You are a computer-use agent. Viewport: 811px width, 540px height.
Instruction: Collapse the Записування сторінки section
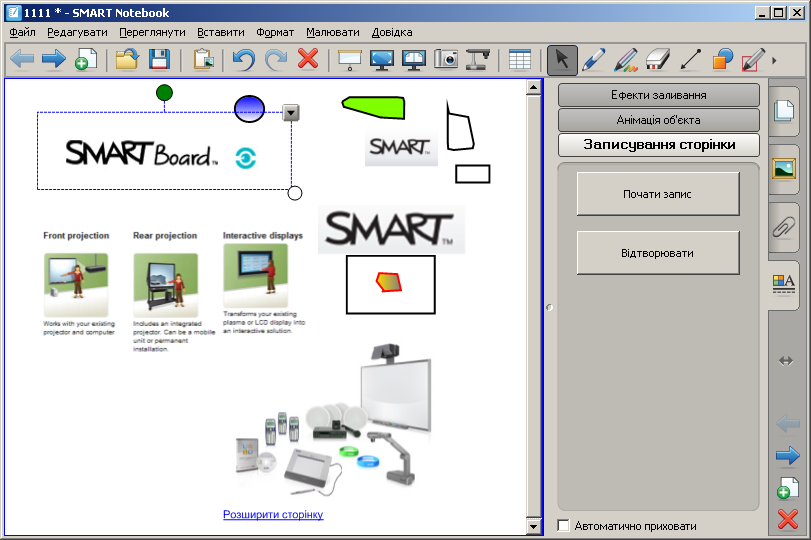(x=658, y=145)
